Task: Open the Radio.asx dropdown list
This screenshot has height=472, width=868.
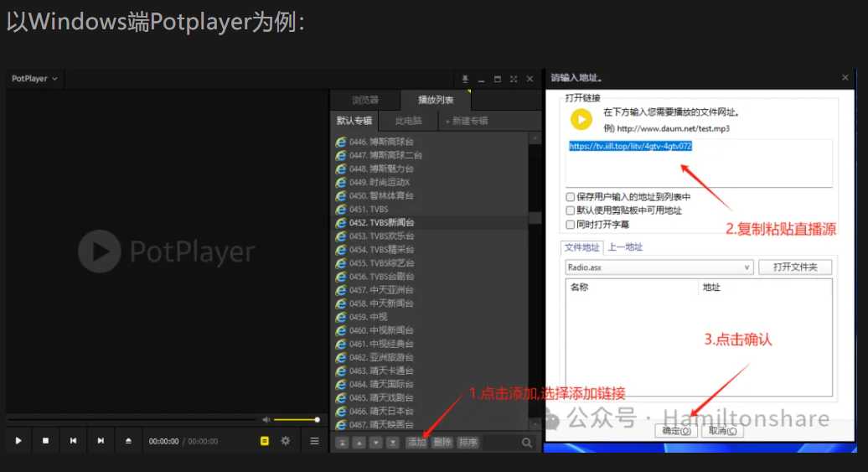Action: 659,267
